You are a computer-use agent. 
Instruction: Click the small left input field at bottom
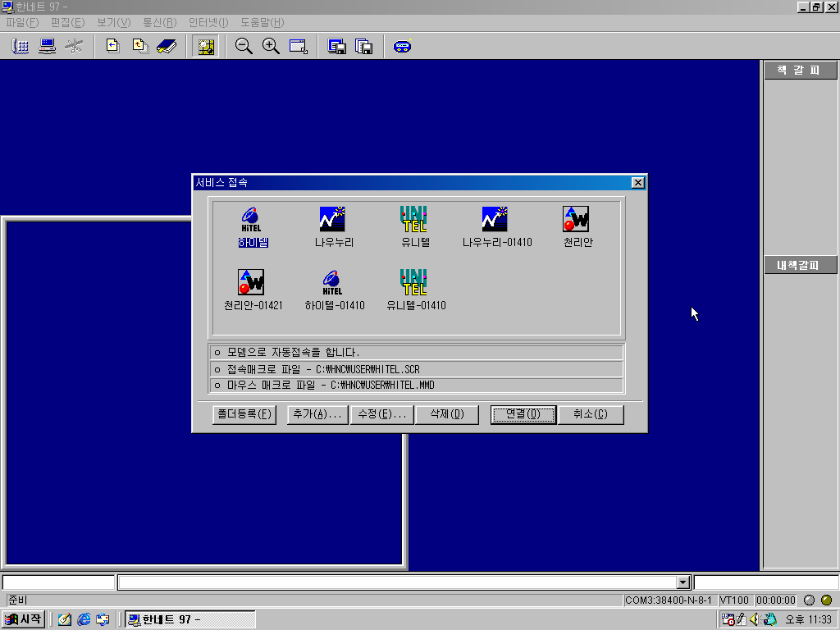[58, 582]
